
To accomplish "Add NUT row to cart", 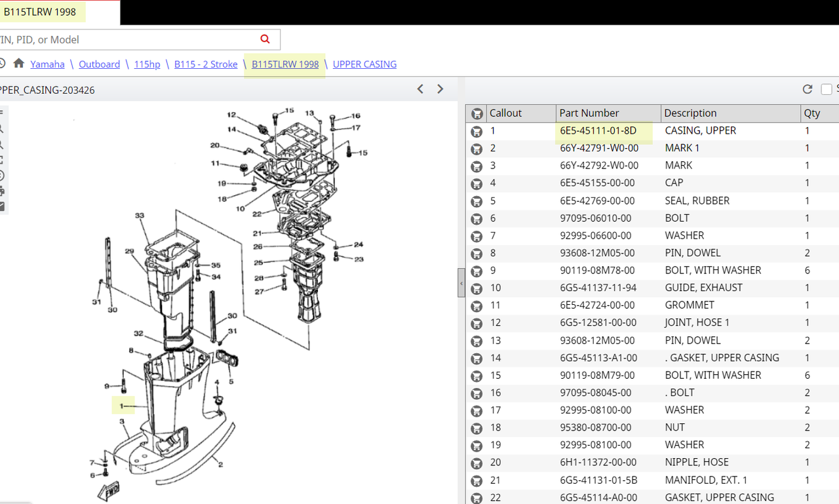I will 477,428.
